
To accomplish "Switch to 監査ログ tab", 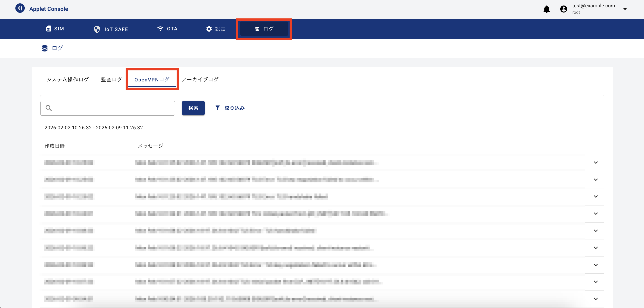I will [x=112, y=80].
